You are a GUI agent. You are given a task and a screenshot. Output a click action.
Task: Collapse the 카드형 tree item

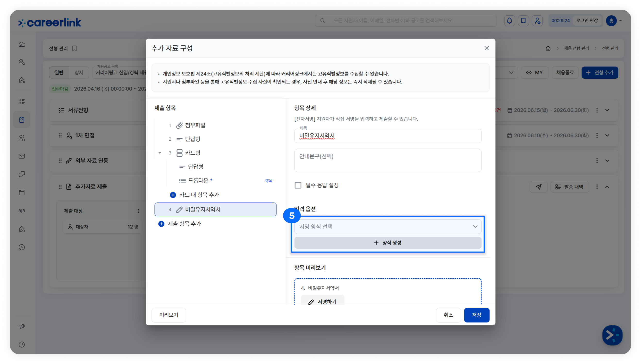[x=160, y=153]
